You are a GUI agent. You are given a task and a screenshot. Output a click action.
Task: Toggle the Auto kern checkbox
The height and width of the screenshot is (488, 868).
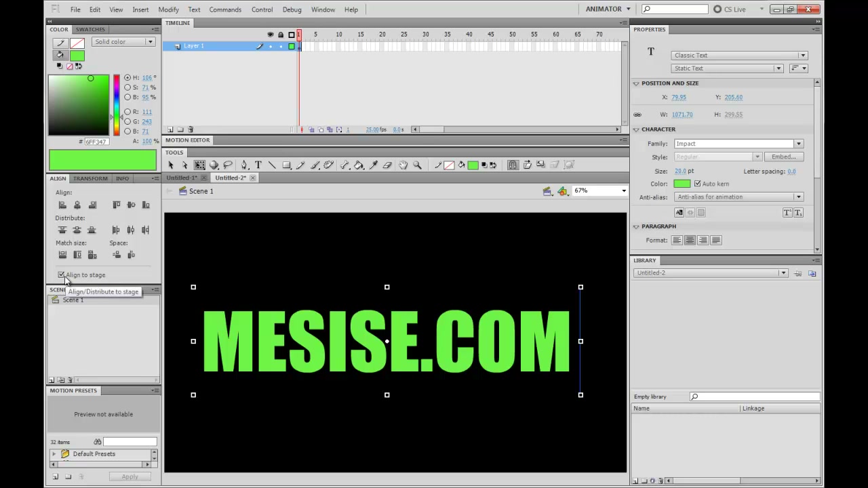697,184
